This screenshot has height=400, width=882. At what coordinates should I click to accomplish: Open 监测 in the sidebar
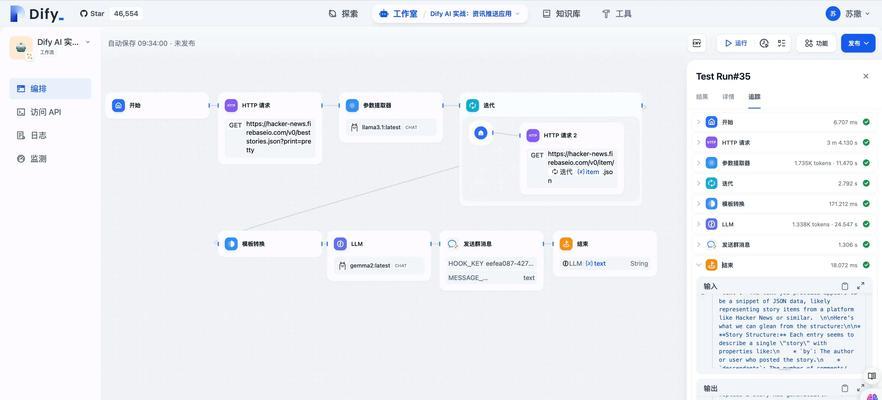click(x=50, y=159)
